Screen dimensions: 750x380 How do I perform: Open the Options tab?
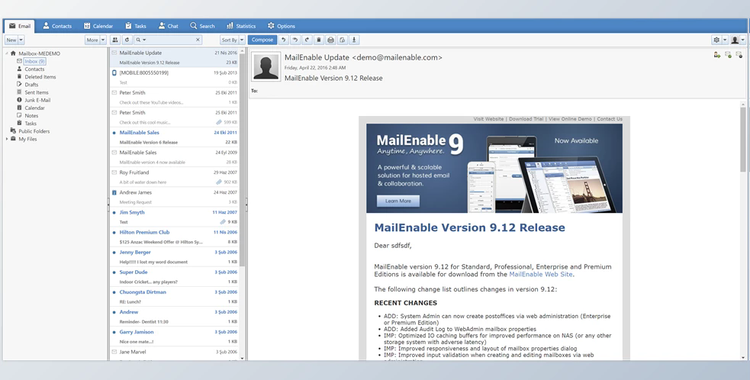[281, 26]
